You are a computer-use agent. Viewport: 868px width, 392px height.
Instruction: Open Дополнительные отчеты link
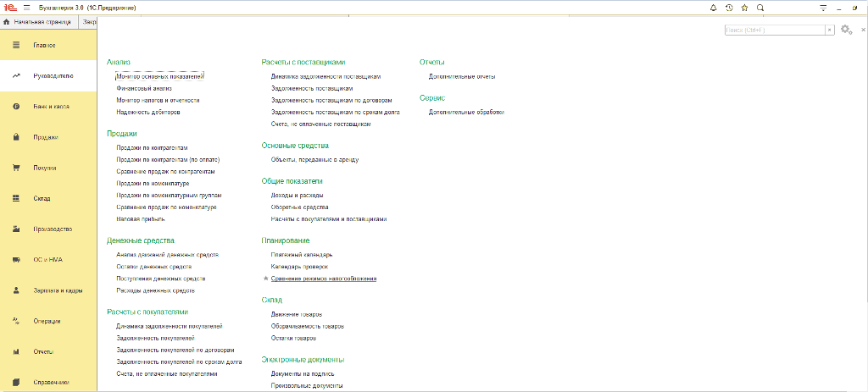(x=462, y=76)
